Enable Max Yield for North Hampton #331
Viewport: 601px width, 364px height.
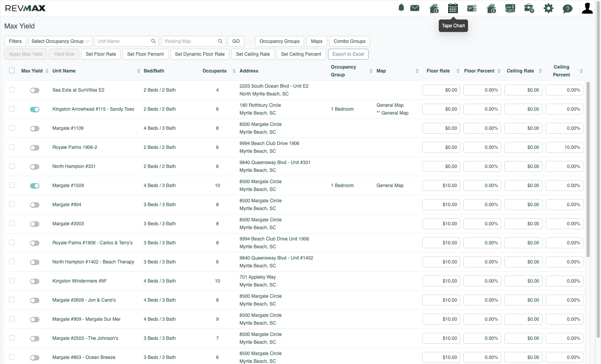pos(35,167)
